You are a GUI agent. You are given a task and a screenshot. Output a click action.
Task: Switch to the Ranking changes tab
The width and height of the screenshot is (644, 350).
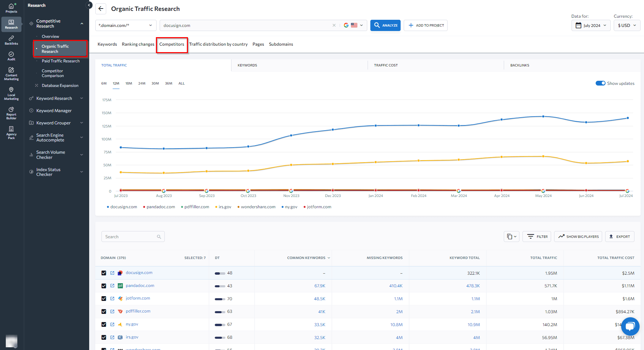pyautogui.click(x=138, y=44)
